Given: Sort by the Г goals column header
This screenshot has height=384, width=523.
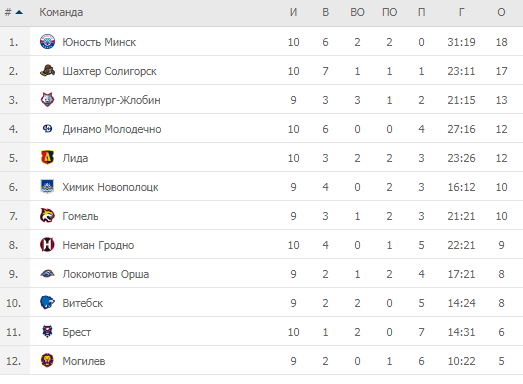Looking at the screenshot, I should point(461,12).
